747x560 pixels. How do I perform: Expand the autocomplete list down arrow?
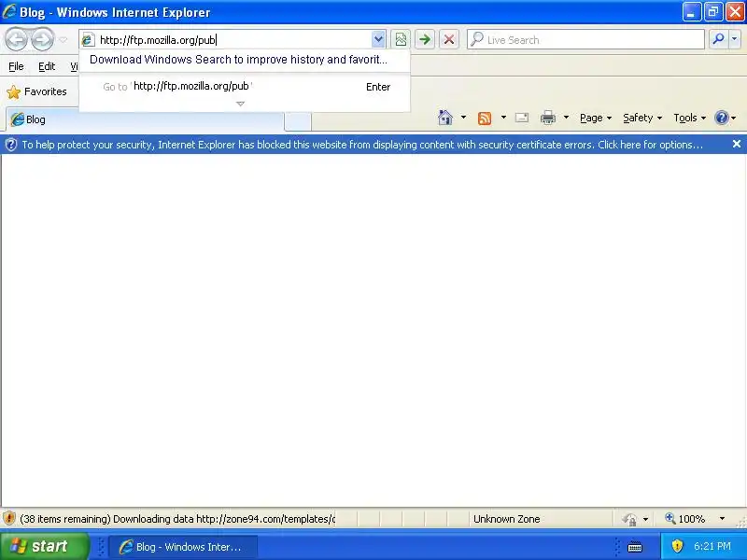point(241,104)
